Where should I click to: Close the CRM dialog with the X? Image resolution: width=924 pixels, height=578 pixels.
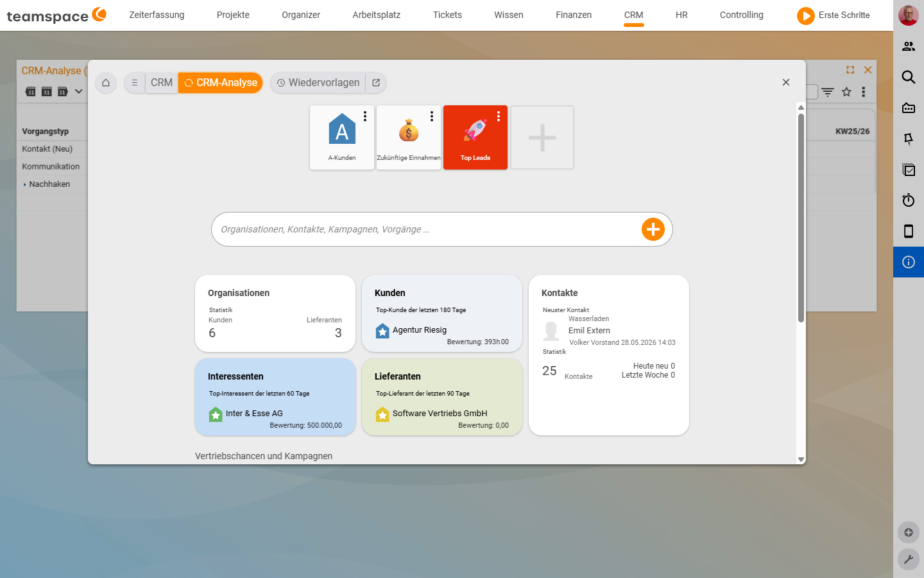pyautogui.click(x=786, y=82)
